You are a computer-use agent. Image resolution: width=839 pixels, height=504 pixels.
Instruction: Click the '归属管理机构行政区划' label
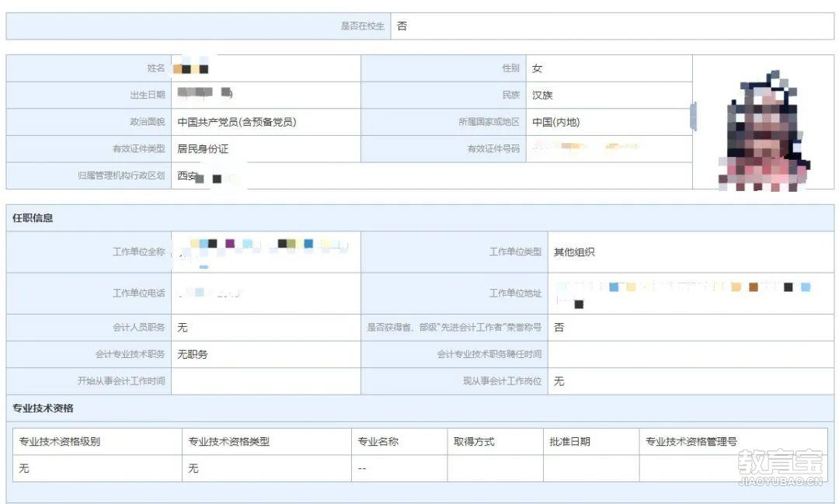pyautogui.click(x=121, y=175)
